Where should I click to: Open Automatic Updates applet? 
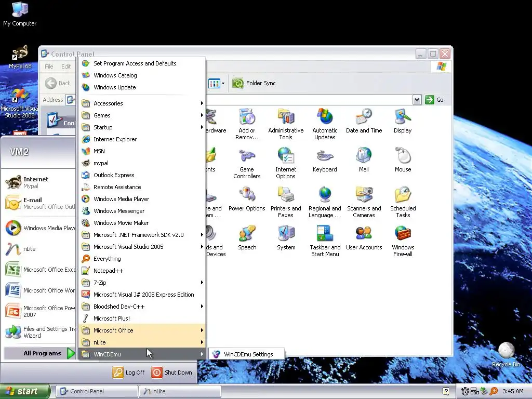click(325, 124)
